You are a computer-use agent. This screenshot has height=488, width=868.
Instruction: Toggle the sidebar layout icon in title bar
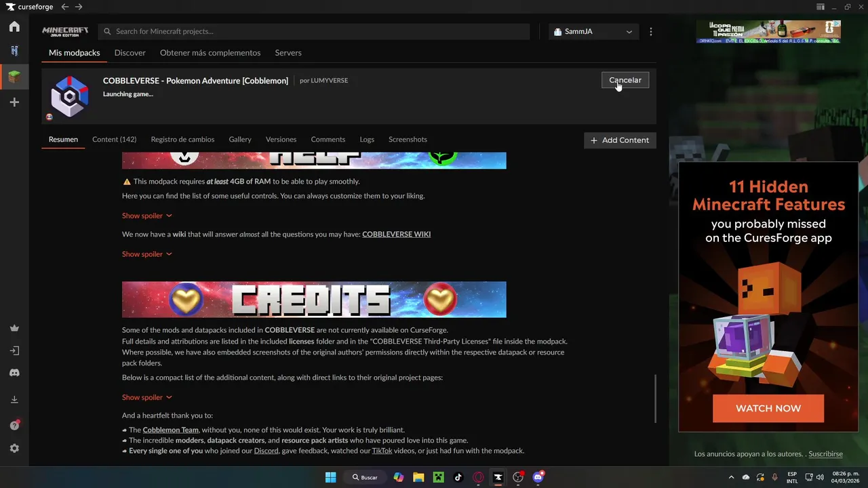coord(821,7)
